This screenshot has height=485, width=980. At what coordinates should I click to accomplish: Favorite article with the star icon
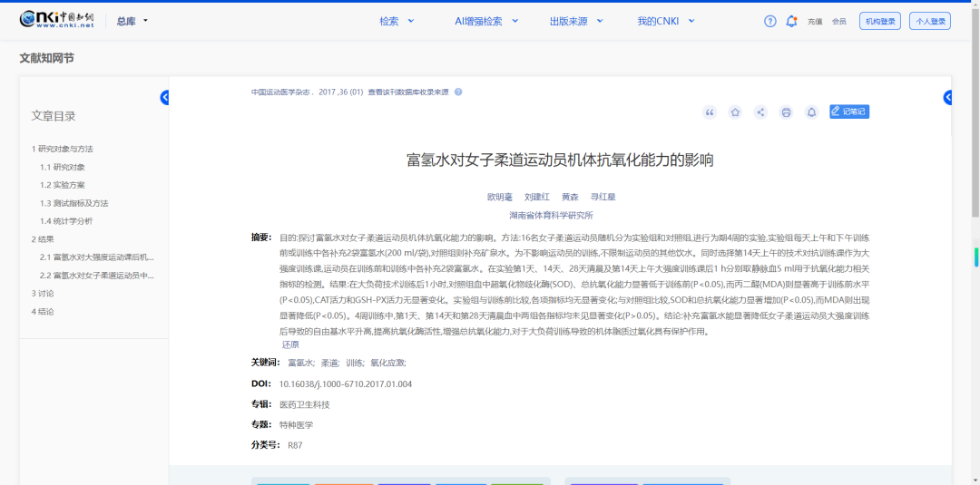735,112
